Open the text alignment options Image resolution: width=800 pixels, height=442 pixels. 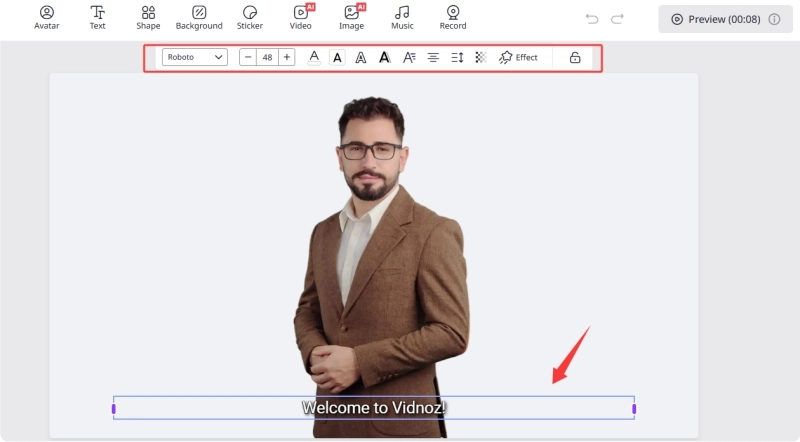coord(433,58)
